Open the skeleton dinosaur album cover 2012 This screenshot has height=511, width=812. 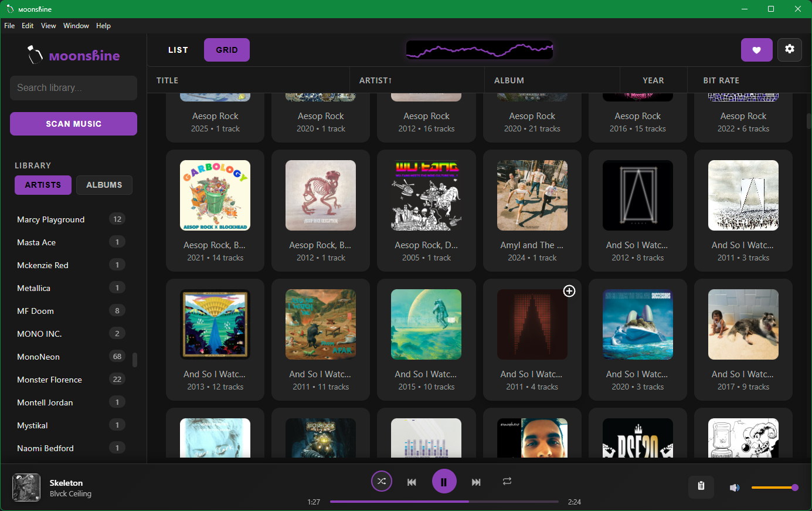[x=321, y=195]
